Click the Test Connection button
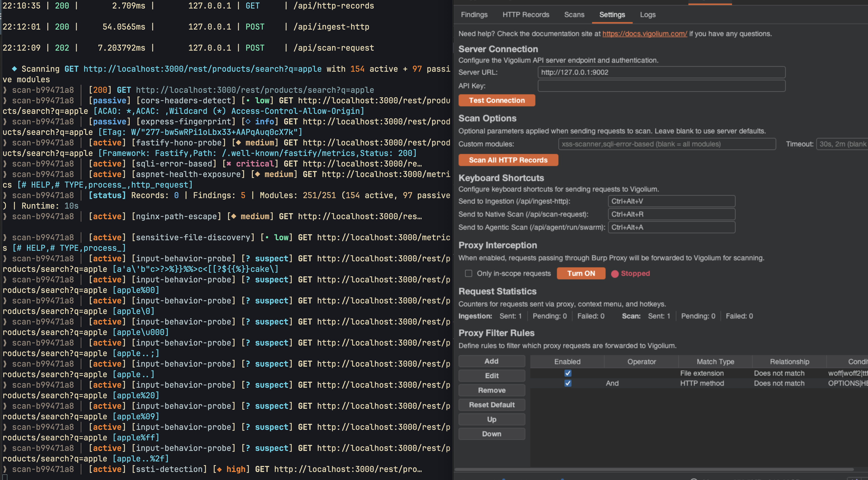Screen dimensions: 868x480 click(497, 100)
